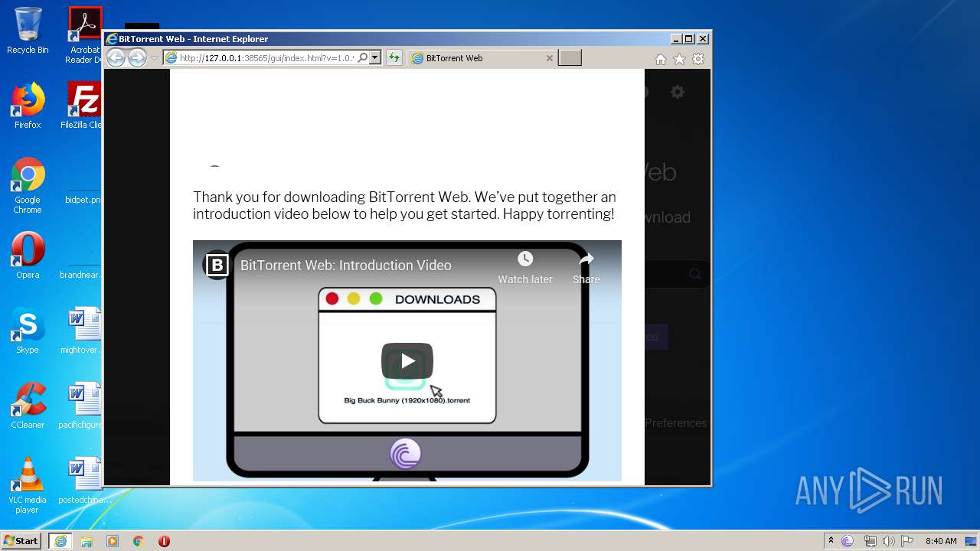Click Internet Explorer taskbar button
Viewport: 980px width, 551px height.
(x=60, y=541)
